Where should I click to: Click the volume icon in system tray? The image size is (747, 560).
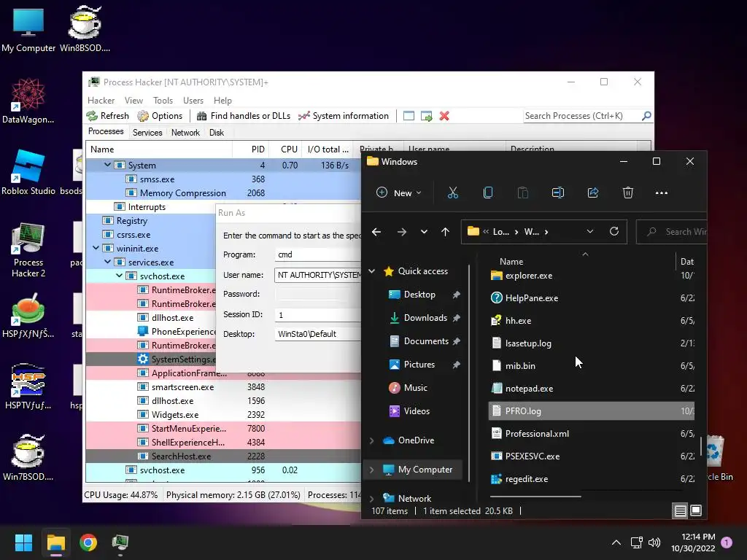[x=654, y=542]
